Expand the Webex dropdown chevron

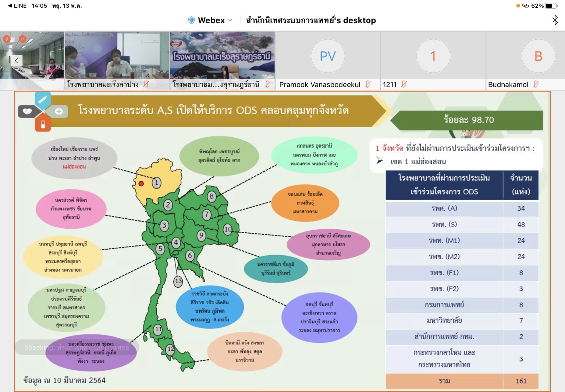coord(231,20)
